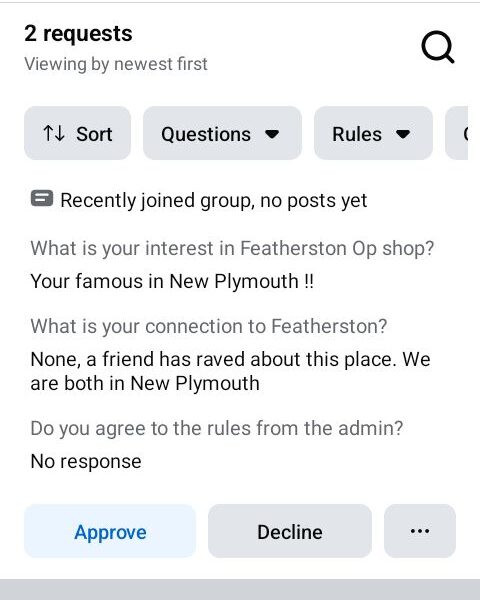Image resolution: width=480 pixels, height=600 pixels.
Task: Tap "Viewing by newest first" subtitle
Action: pos(116,64)
